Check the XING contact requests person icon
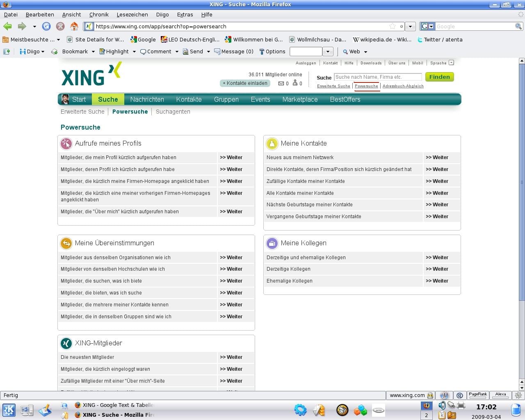Viewport: 525px width, 420px height. tap(295, 83)
